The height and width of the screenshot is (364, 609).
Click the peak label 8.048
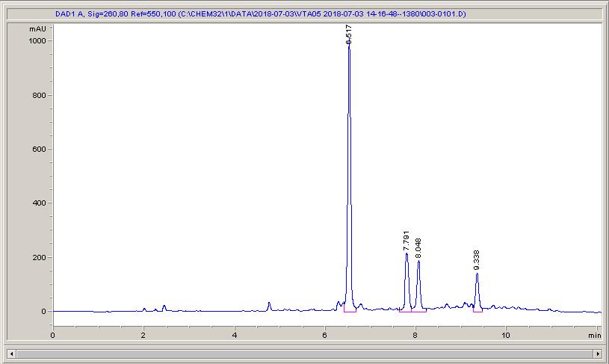point(418,248)
